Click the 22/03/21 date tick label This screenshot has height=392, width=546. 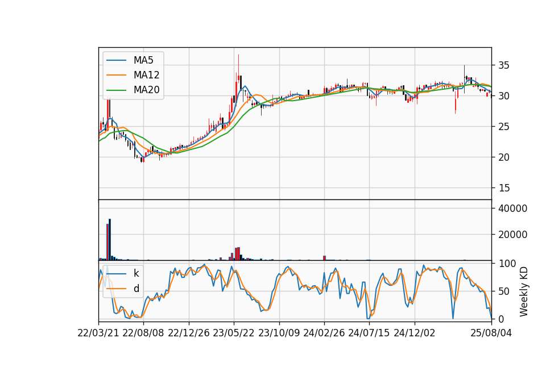tap(98, 333)
